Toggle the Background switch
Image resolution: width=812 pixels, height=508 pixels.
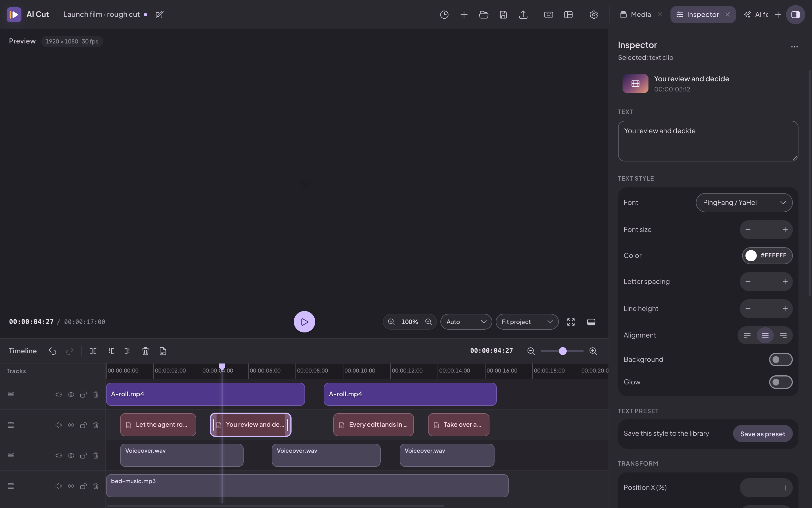pyautogui.click(x=781, y=360)
